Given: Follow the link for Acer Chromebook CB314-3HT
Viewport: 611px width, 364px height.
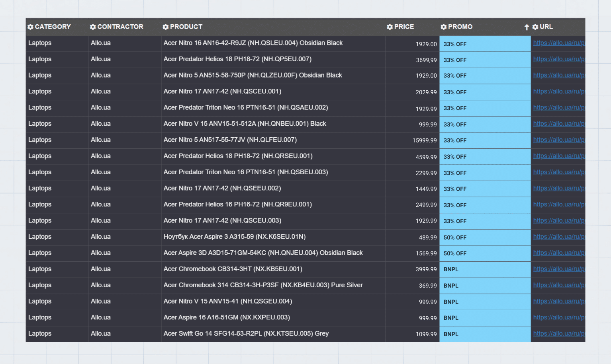Looking at the screenshot, I should [x=558, y=269].
